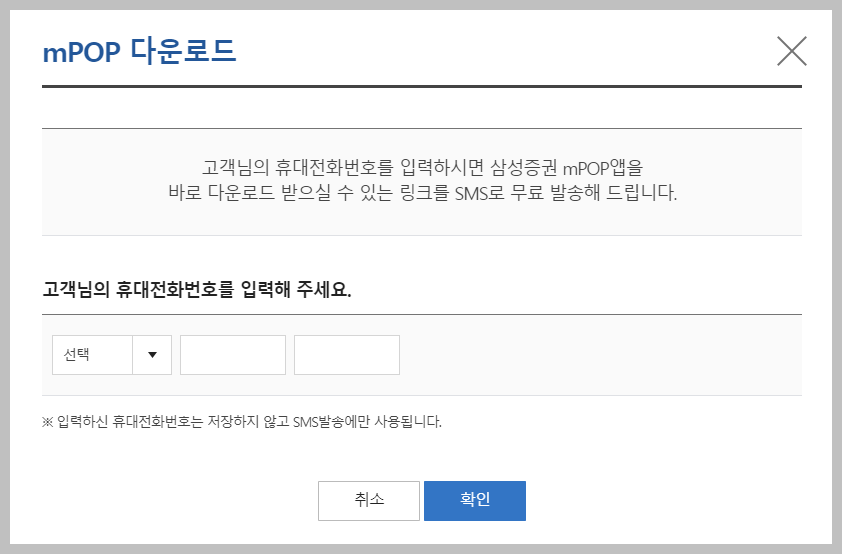This screenshot has width=842, height=554.
Task: Click the ※ notice about SMS발송에만 사용됩니다
Action: point(242,421)
